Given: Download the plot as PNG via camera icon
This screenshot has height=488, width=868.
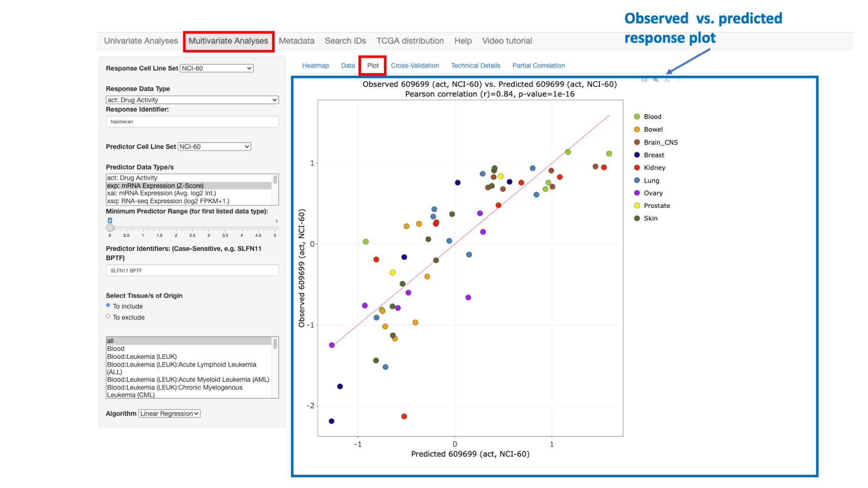Looking at the screenshot, I should 644,80.
